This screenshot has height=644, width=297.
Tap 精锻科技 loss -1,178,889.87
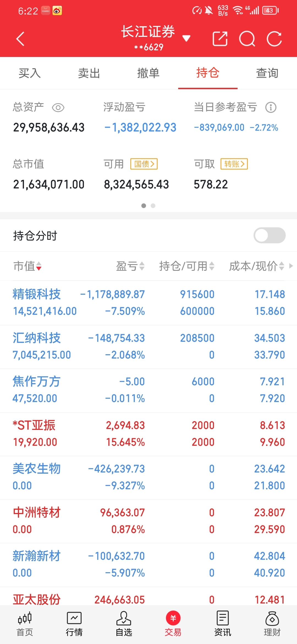112,294
